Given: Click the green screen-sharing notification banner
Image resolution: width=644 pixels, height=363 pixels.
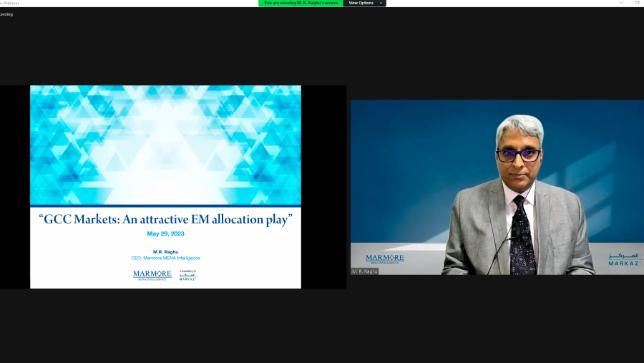Looking at the screenshot, I should pos(301,3).
